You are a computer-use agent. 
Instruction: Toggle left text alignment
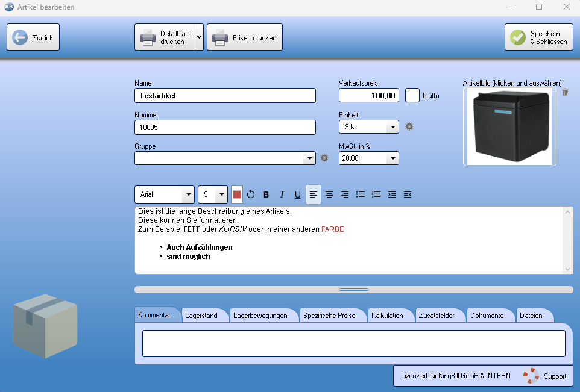tap(314, 194)
